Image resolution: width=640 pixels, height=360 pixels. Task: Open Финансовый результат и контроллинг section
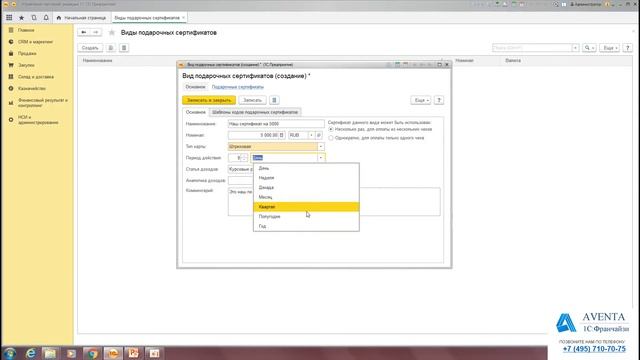[x=42, y=102]
